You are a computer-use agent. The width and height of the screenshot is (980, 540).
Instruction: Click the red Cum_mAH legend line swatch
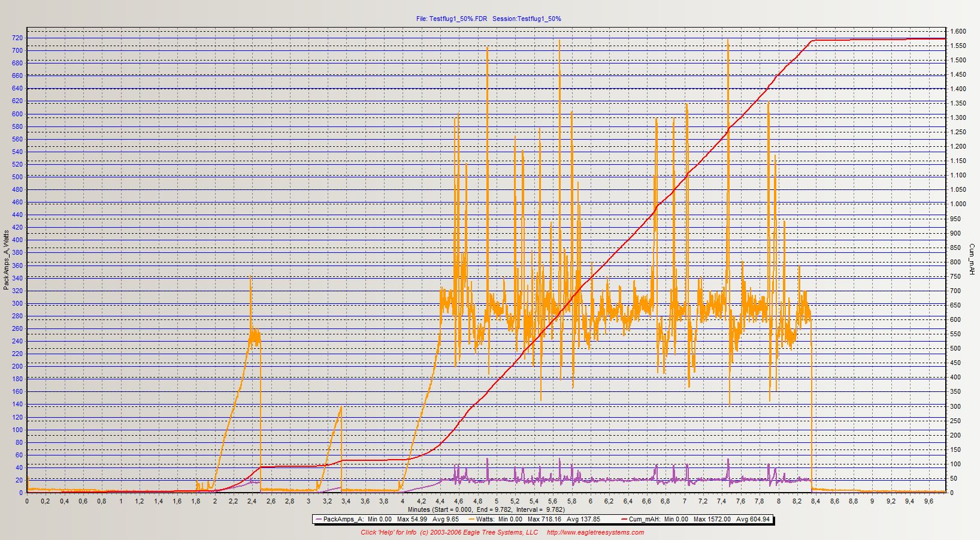pyautogui.click(x=624, y=519)
